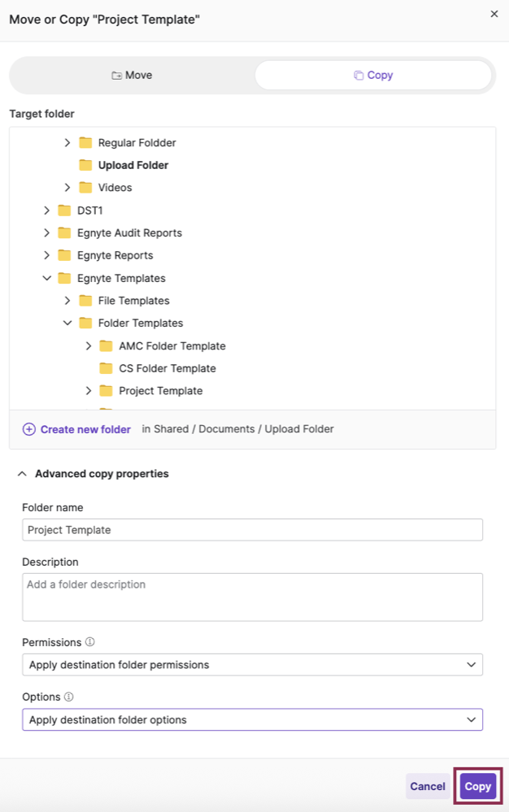The width and height of the screenshot is (509, 812).
Task: Switch to the Move tab
Action: (132, 76)
